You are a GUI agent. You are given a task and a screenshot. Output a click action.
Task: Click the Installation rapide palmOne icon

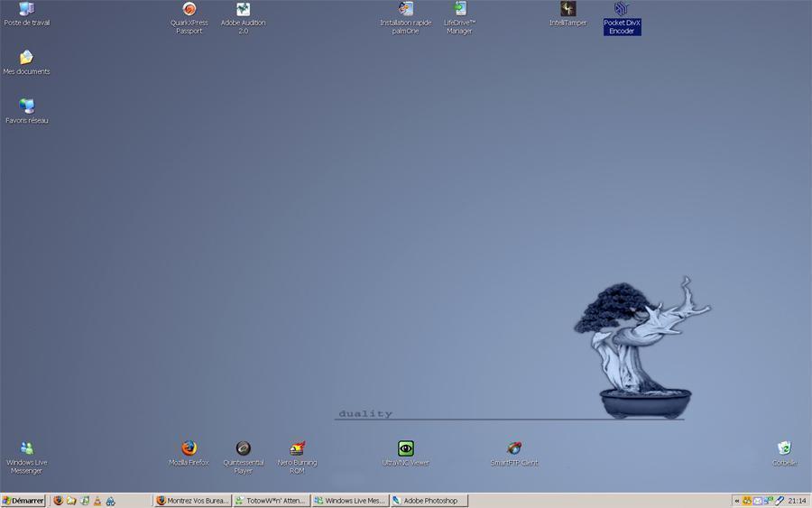pyautogui.click(x=405, y=10)
